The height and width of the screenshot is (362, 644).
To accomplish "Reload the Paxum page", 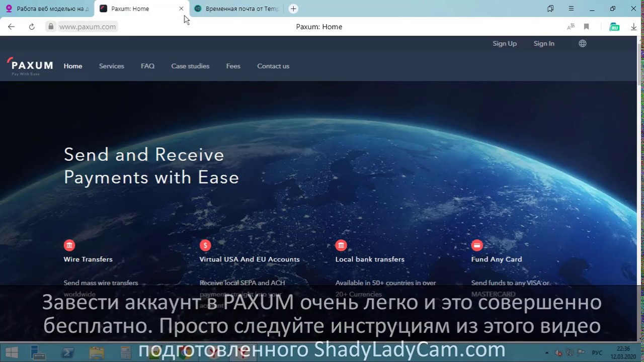I will pos(32,27).
